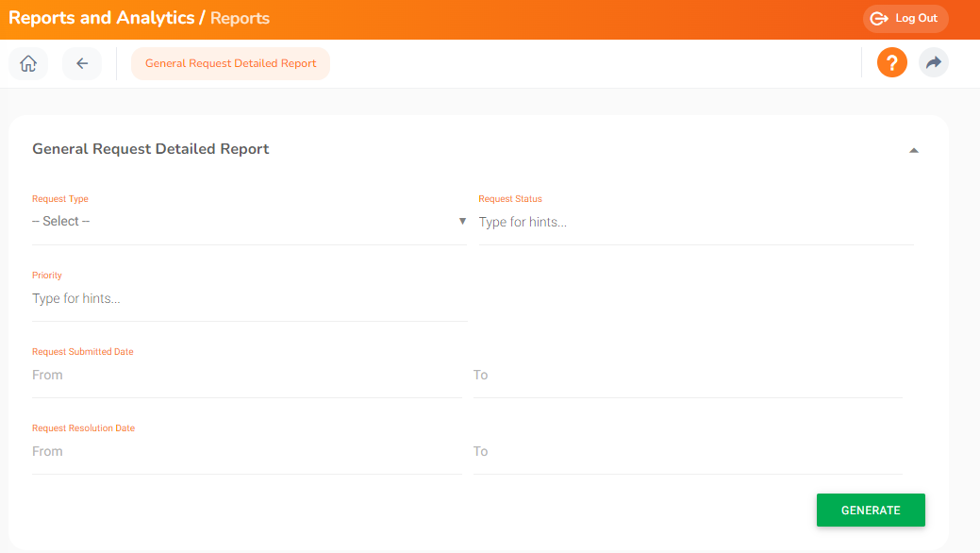Click the door-arrow icon inside Log Out
This screenshot has width=980, height=553.
(x=879, y=19)
